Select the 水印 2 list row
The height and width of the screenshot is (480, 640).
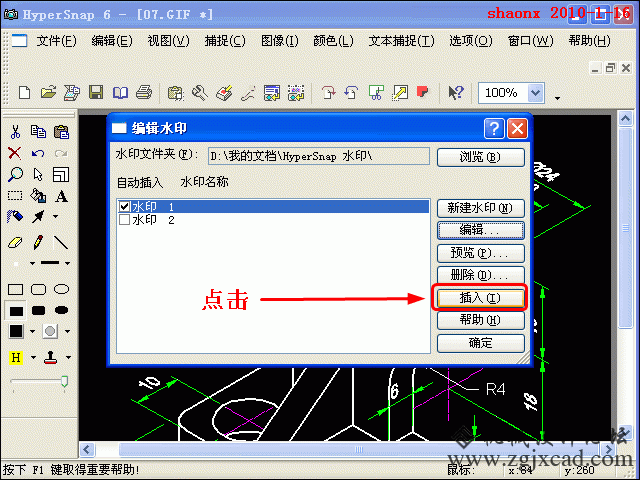pyautogui.click(x=273, y=220)
